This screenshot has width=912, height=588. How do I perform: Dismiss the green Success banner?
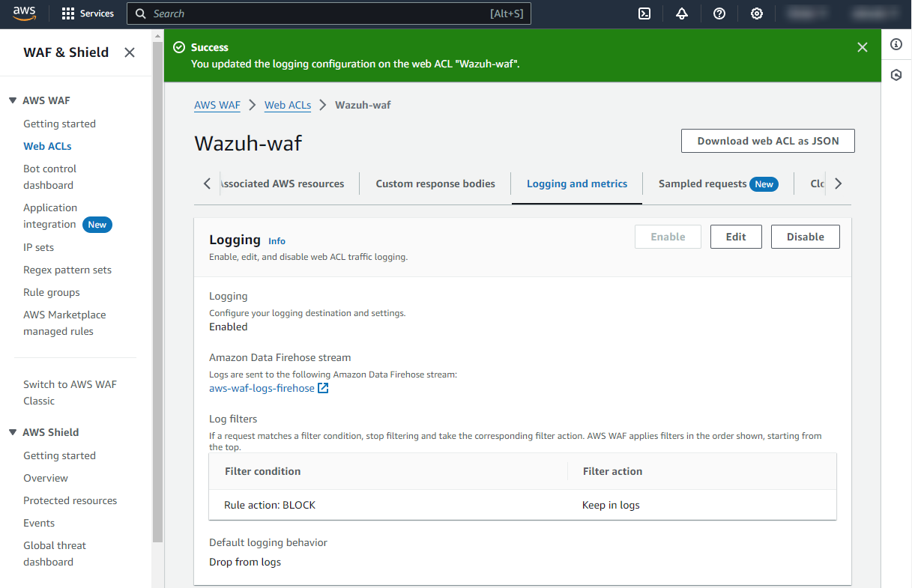[863, 47]
